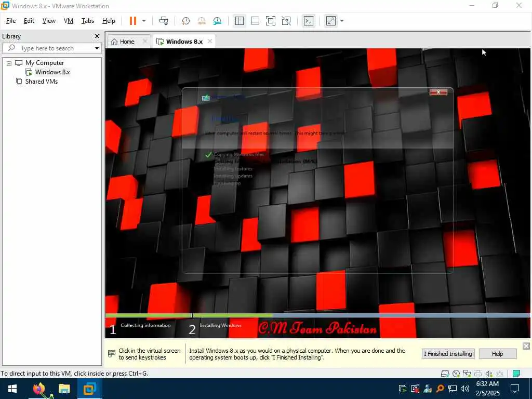This screenshot has width=532, height=399.
Task: Send Ctrl+Alt+Del to the VM
Action: pos(164,21)
